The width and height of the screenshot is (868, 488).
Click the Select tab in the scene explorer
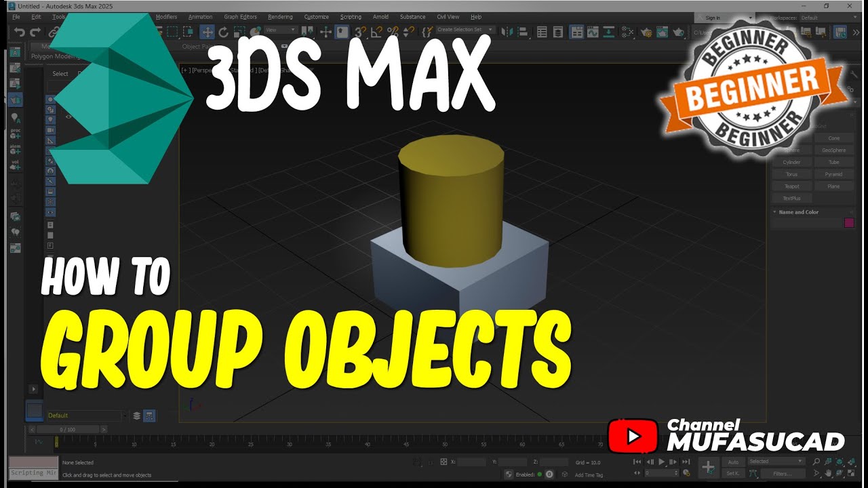click(60, 74)
